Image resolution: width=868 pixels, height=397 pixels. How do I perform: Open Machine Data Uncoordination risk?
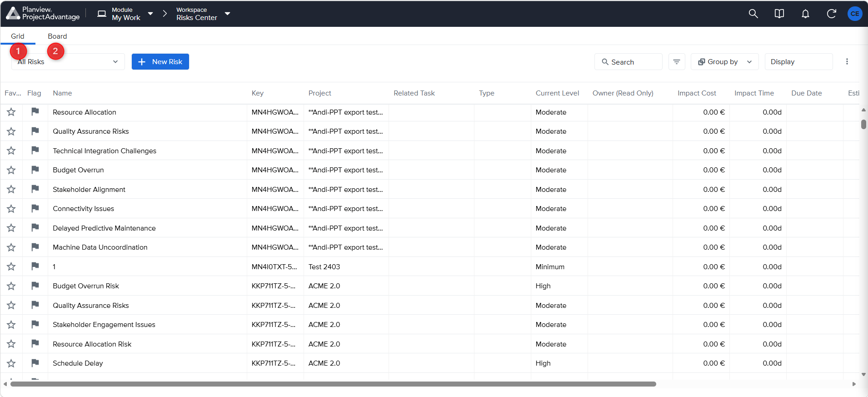click(100, 247)
